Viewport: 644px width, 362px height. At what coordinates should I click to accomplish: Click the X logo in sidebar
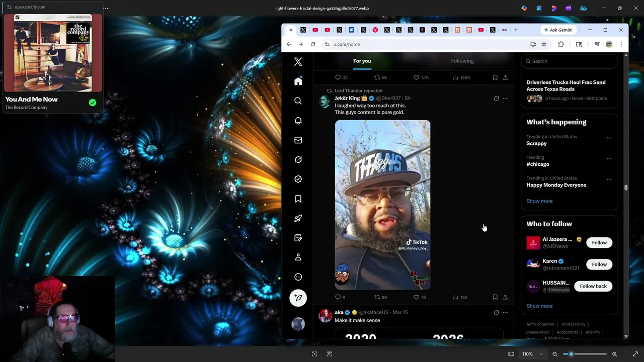(x=298, y=62)
